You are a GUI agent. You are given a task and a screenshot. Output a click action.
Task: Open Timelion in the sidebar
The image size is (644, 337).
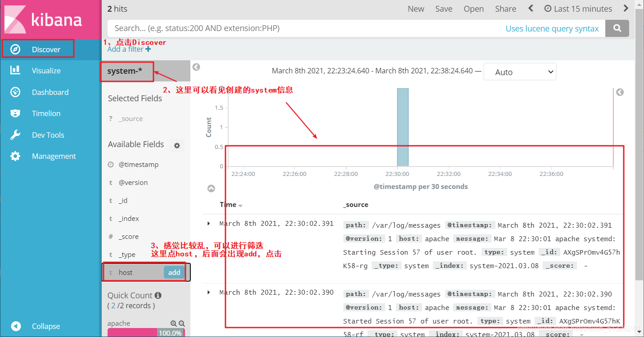click(46, 113)
